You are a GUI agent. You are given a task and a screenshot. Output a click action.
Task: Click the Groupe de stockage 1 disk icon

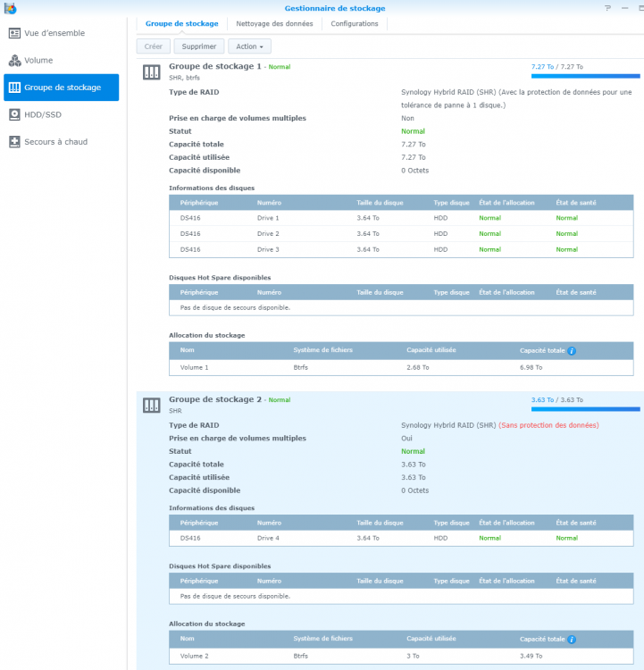[x=152, y=71]
